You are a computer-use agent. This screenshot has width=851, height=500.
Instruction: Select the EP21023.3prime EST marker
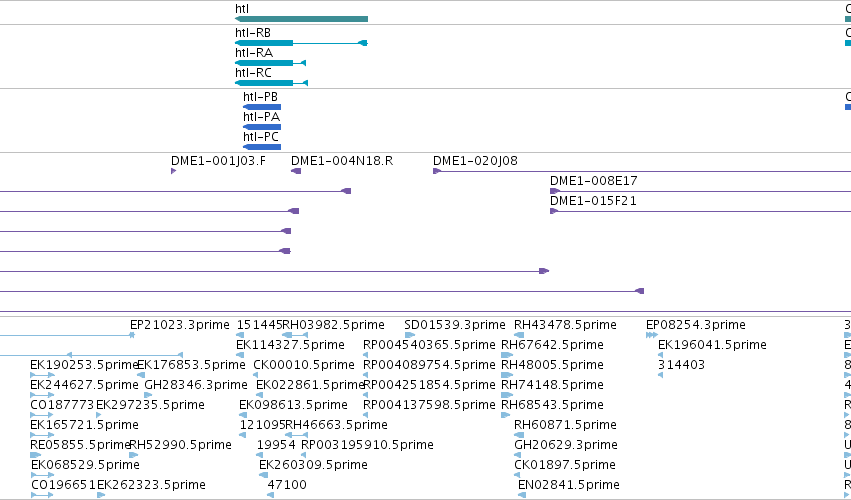pyautogui.click(x=132, y=335)
